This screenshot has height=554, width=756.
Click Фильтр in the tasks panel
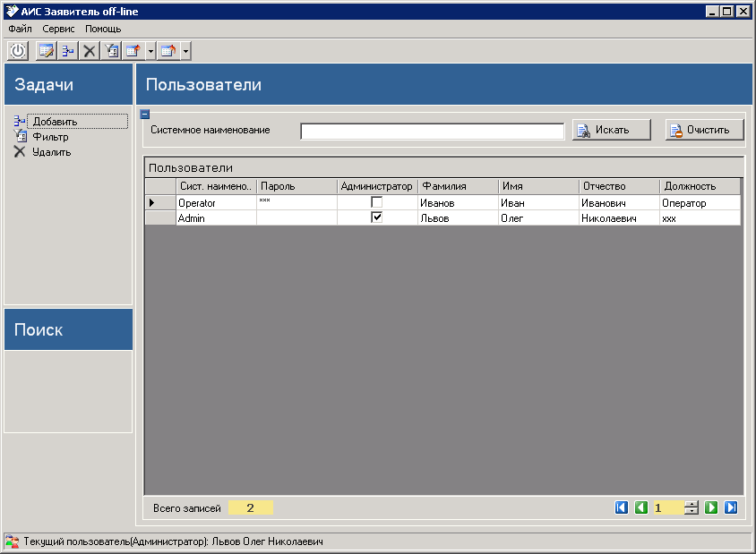[x=50, y=137]
